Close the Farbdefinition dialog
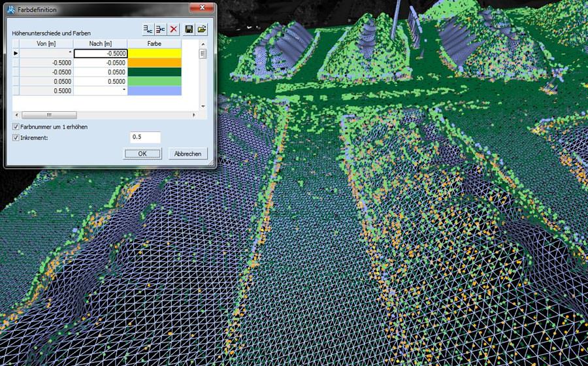 coord(202,7)
